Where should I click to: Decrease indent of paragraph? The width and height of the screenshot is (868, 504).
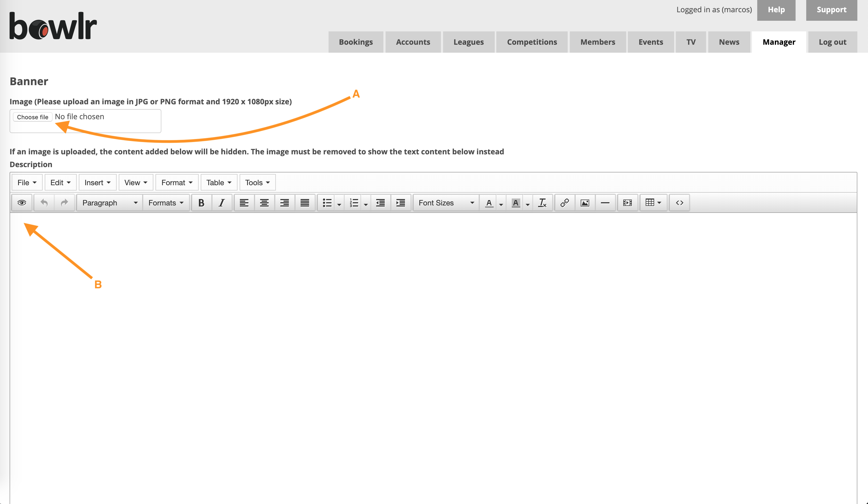[380, 203]
